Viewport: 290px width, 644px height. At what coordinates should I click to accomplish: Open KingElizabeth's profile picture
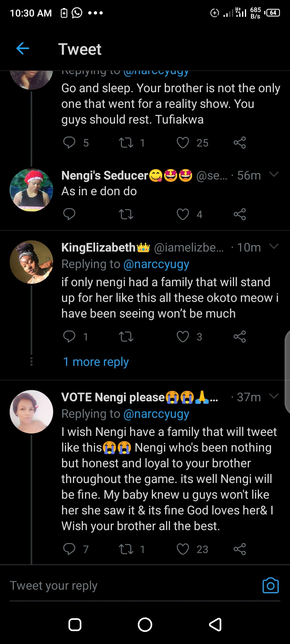tap(31, 262)
